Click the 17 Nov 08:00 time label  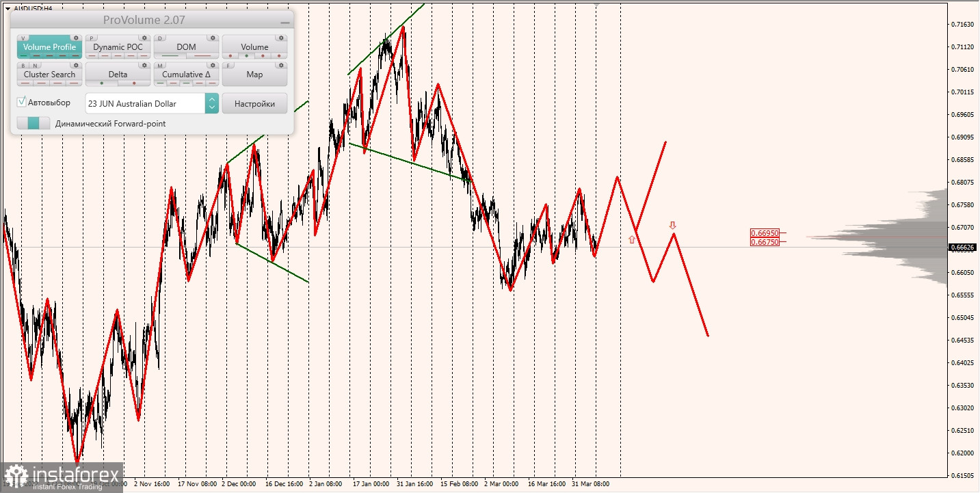[198, 483]
